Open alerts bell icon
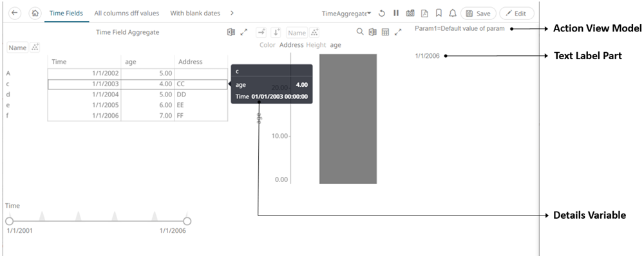 pos(453,13)
